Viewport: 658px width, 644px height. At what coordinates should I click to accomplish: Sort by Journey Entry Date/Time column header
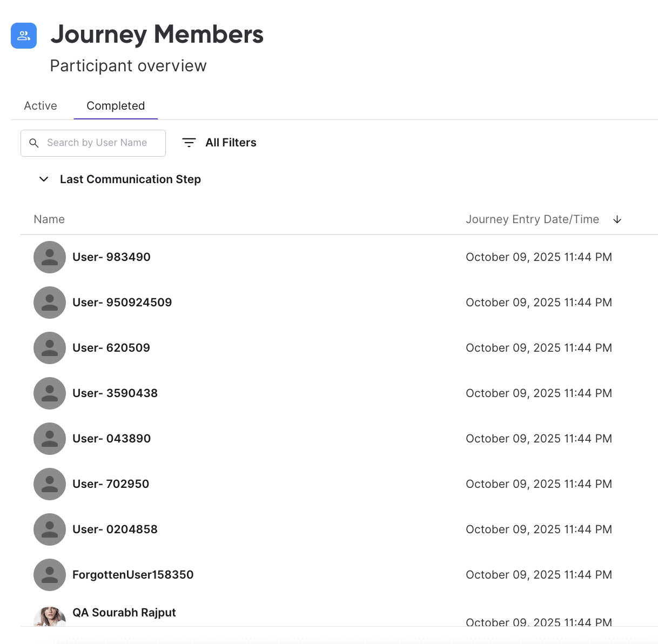532,219
